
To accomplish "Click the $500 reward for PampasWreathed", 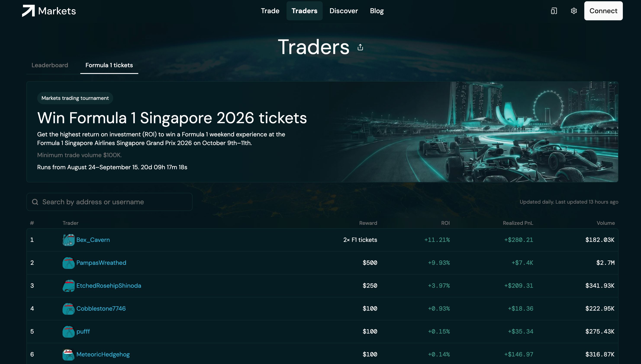I will pyautogui.click(x=370, y=263).
